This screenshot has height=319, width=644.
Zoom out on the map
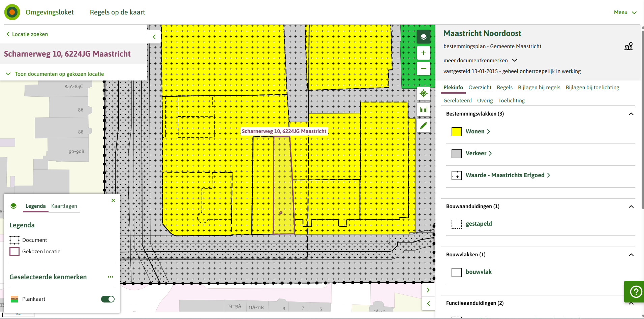pyautogui.click(x=424, y=68)
